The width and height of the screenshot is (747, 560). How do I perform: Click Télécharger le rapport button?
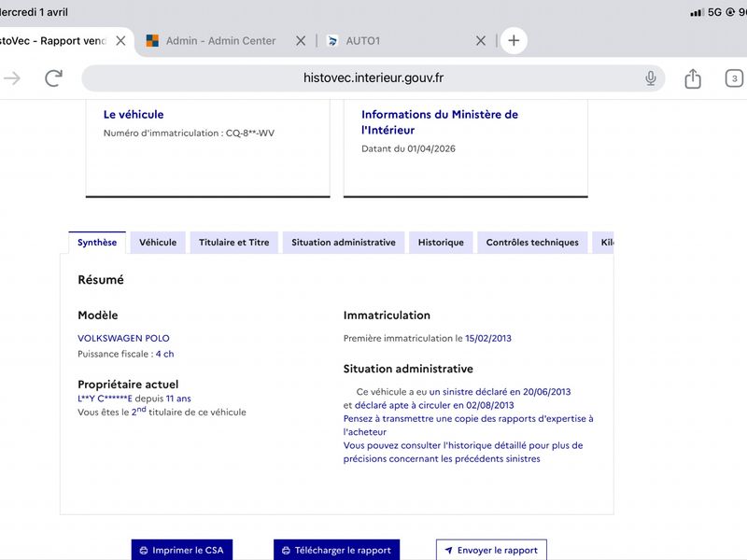click(x=336, y=550)
